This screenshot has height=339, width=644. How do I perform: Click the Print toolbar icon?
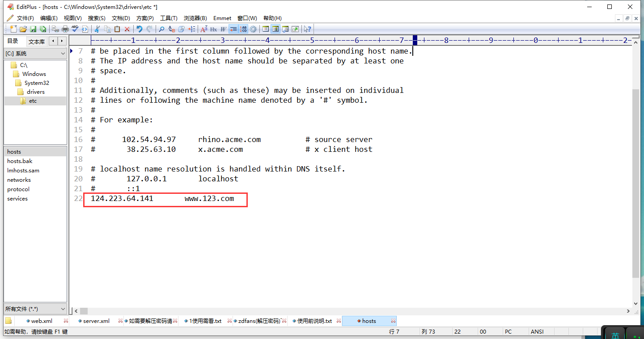(65, 29)
